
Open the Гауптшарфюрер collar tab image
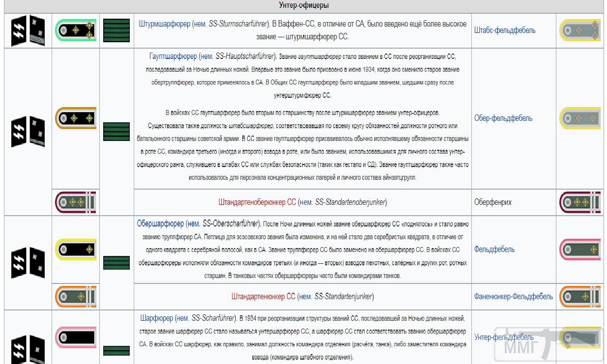(28, 132)
